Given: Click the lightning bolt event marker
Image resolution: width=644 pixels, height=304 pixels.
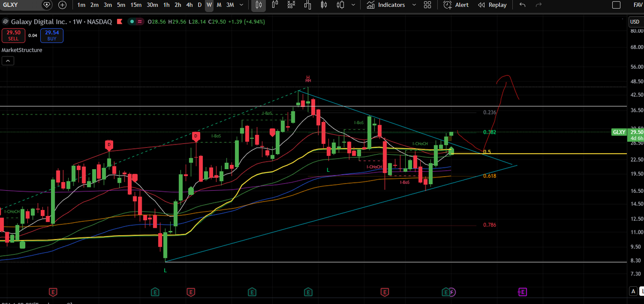Looking at the screenshot, I should tap(452, 292).
